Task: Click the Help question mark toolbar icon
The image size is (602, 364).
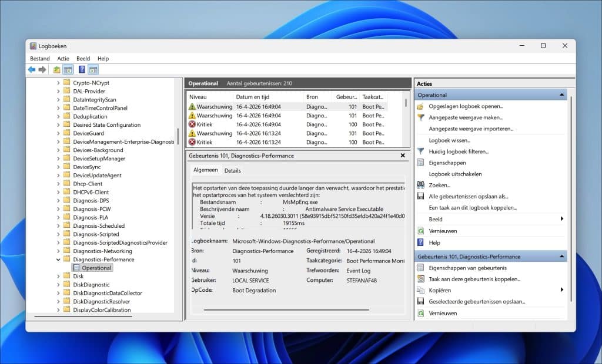Action: point(81,69)
